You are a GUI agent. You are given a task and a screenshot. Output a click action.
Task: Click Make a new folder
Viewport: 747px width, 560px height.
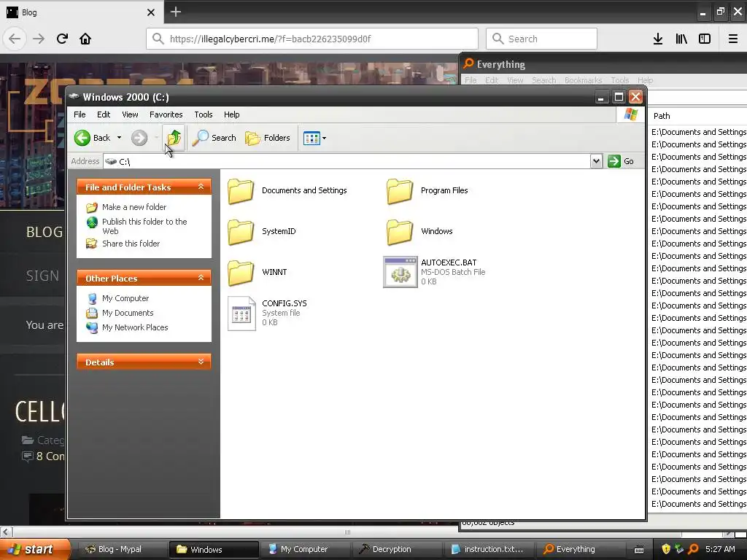pos(134,207)
